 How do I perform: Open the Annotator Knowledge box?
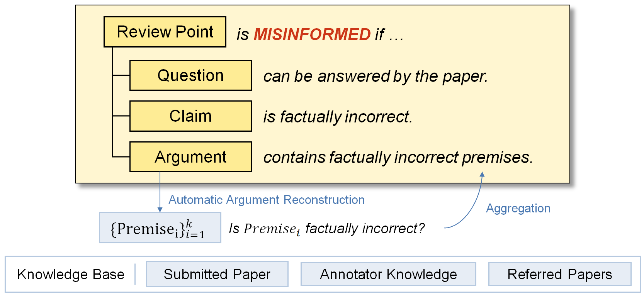point(388,274)
